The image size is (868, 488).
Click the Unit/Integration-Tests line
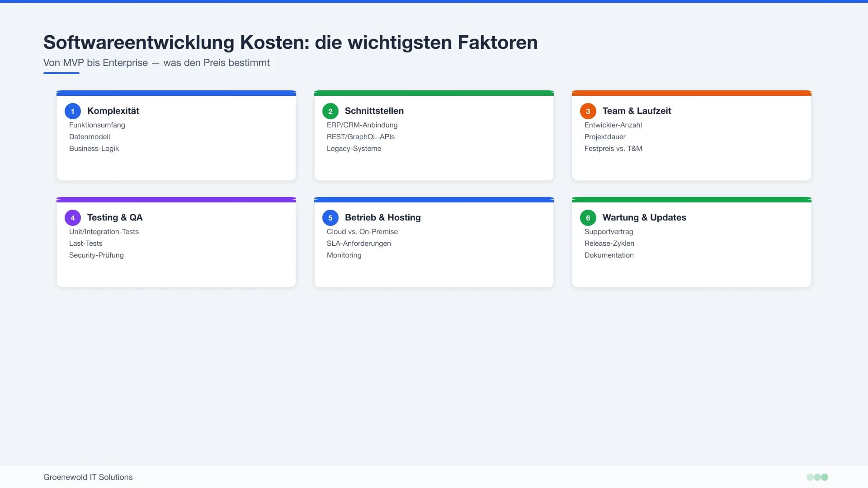point(104,232)
